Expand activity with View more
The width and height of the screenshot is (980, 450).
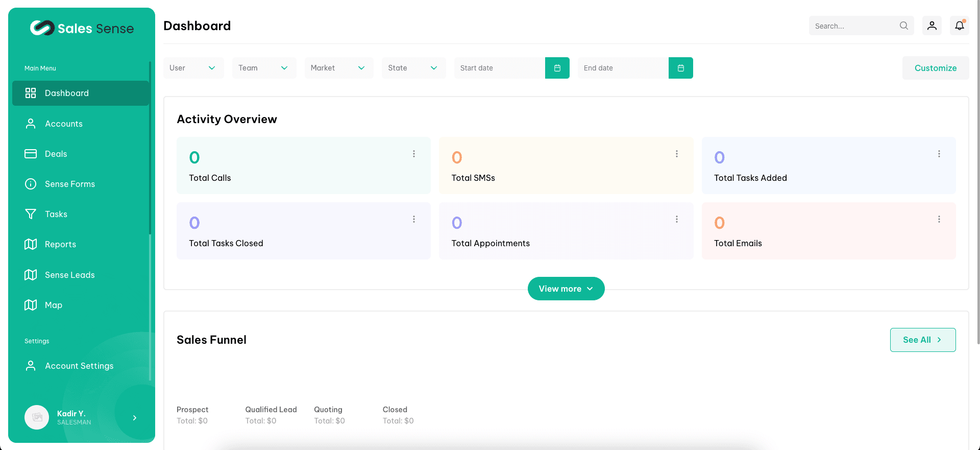point(566,289)
